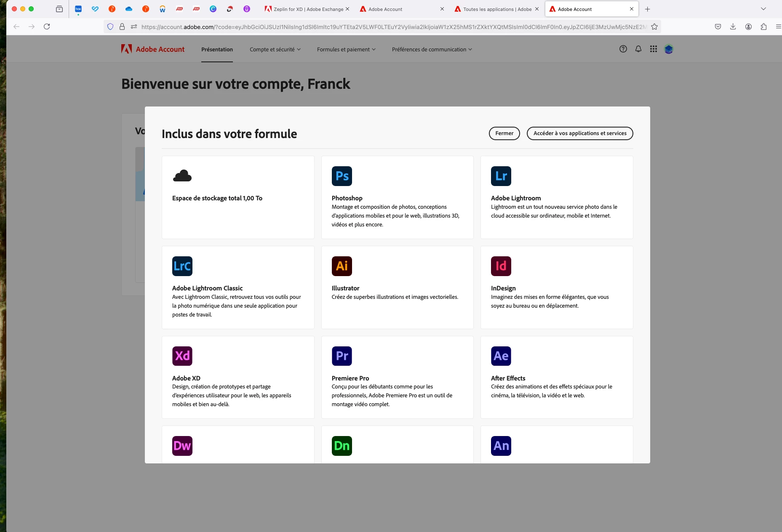
Task: Click the Dimension Dn icon
Action: [x=342, y=446]
